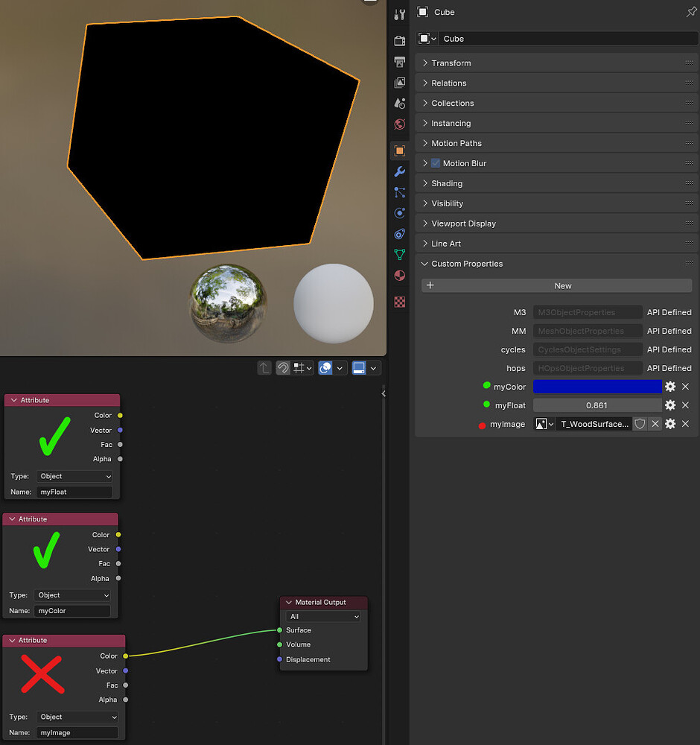
Task: Open the Object Data mesh tab
Action: tap(400, 255)
